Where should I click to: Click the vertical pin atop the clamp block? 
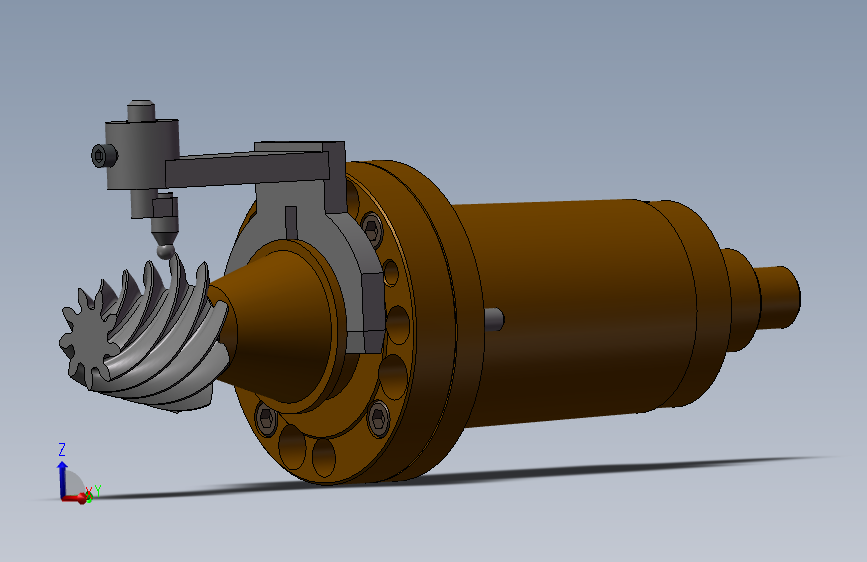tap(141, 111)
